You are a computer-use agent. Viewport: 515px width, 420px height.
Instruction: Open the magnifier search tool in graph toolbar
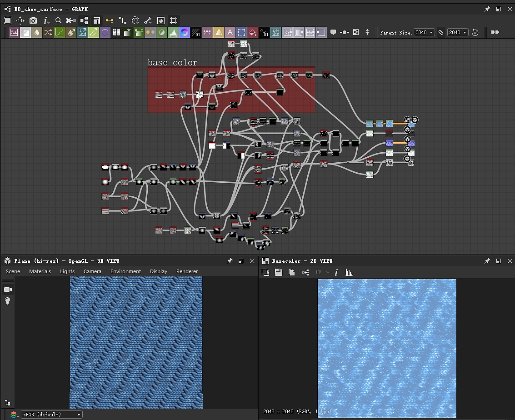coord(59,21)
